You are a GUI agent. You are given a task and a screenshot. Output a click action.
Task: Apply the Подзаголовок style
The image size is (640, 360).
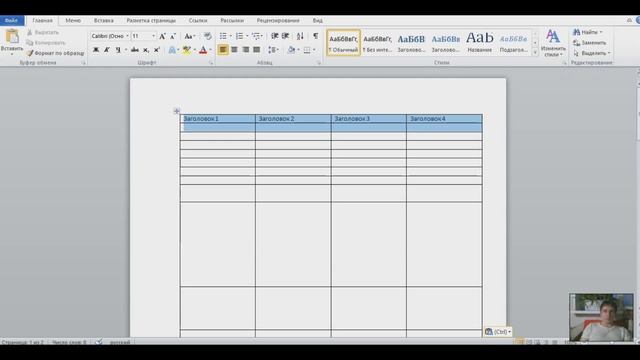513,42
